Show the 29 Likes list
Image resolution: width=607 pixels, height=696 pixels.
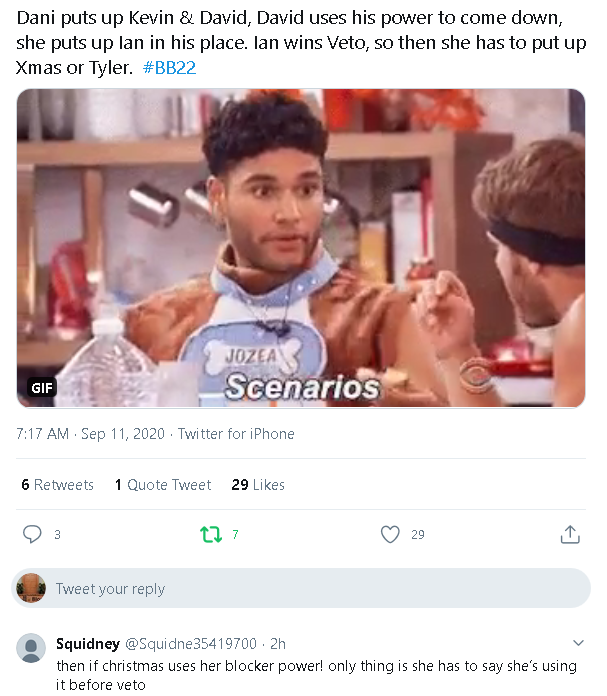pyautogui.click(x=258, y=485)
